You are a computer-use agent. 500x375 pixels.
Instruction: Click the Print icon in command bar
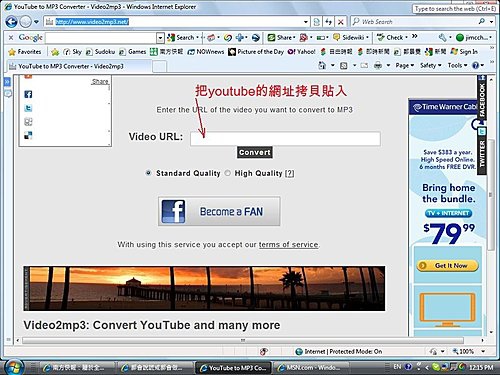tap(378, 66)
